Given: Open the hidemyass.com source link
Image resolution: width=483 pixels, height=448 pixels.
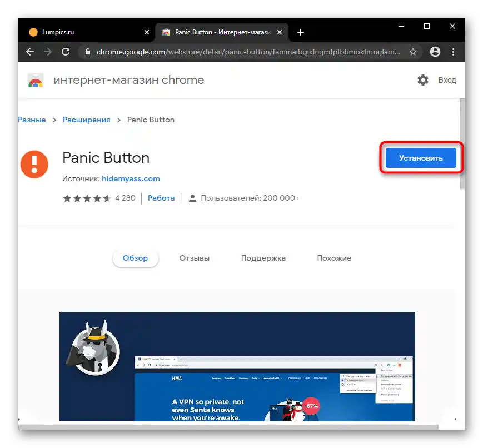Looking at the screenshot, I should [131, 179].
